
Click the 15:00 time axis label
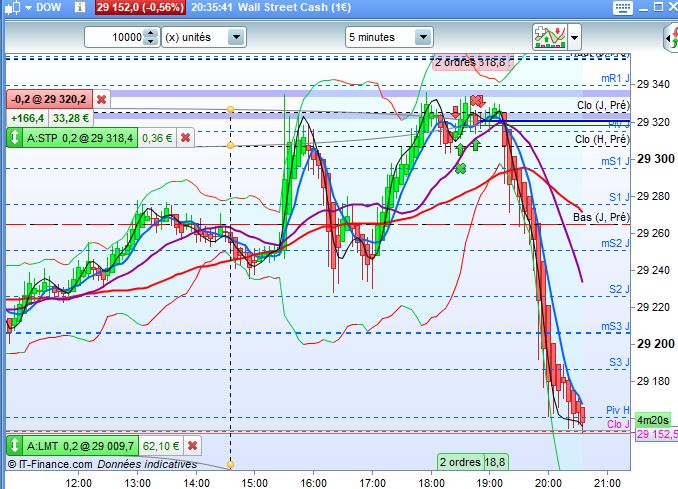(x=255, y=483)
